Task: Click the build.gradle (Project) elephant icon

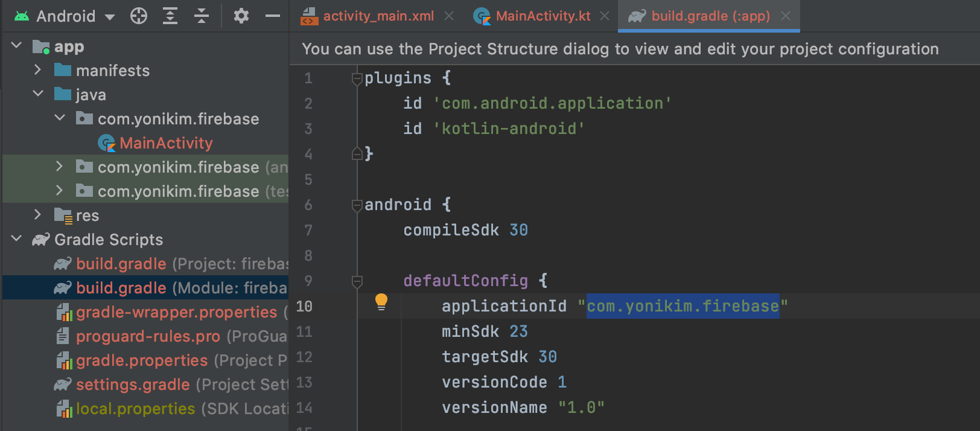Action: click(63, 264)
